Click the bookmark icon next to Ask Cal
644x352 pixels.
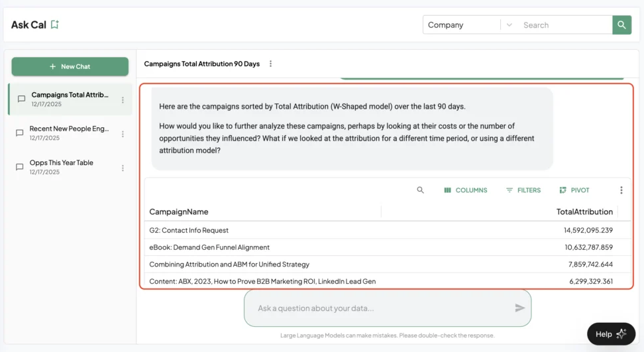coord(54,25)
